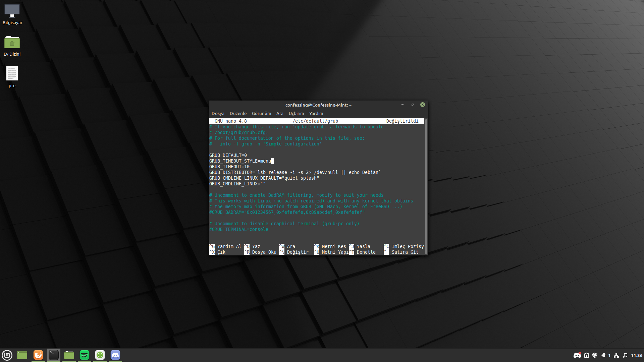Open the Bilgisayar desktop icon
The width and height of the screenshot is (644, 362).
click(x=12, y=11)
